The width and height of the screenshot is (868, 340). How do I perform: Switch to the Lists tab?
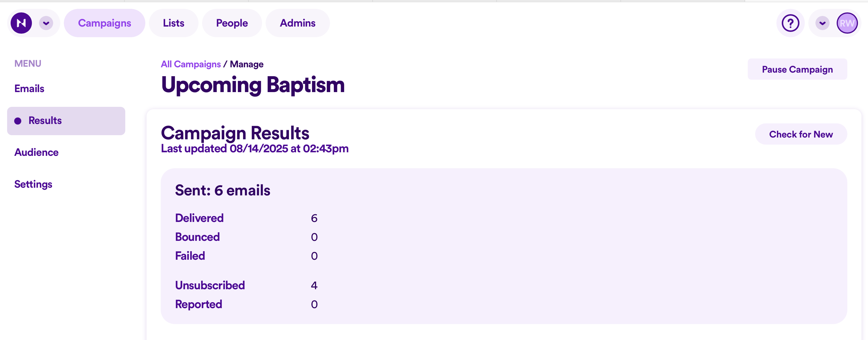(x=173, y=23)
